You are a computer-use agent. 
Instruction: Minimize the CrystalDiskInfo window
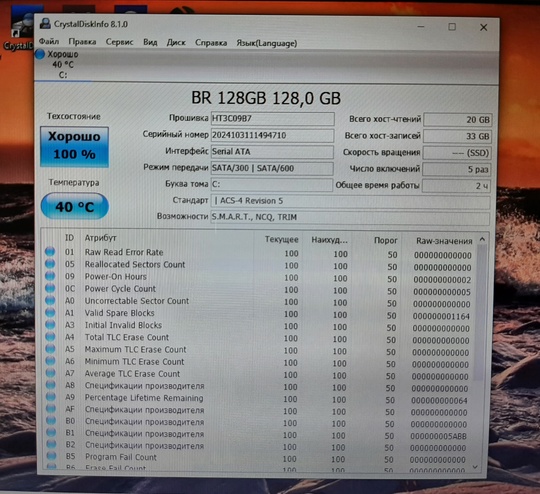point(420,27)
